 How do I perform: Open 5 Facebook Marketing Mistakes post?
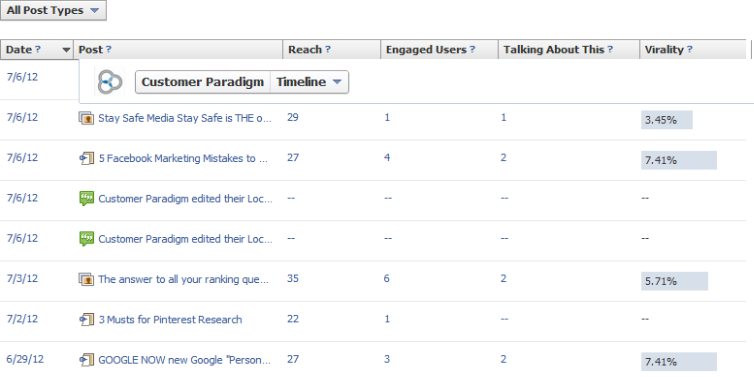[x=183, y=158]
